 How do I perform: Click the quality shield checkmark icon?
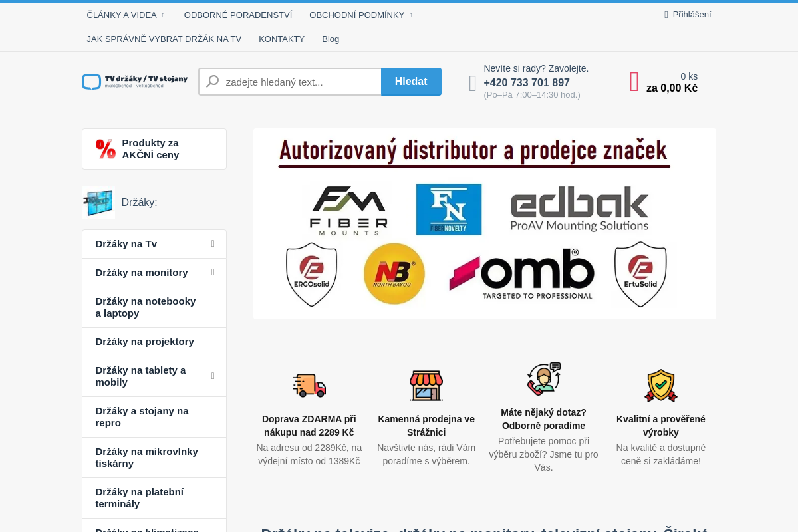click(661, 386)
